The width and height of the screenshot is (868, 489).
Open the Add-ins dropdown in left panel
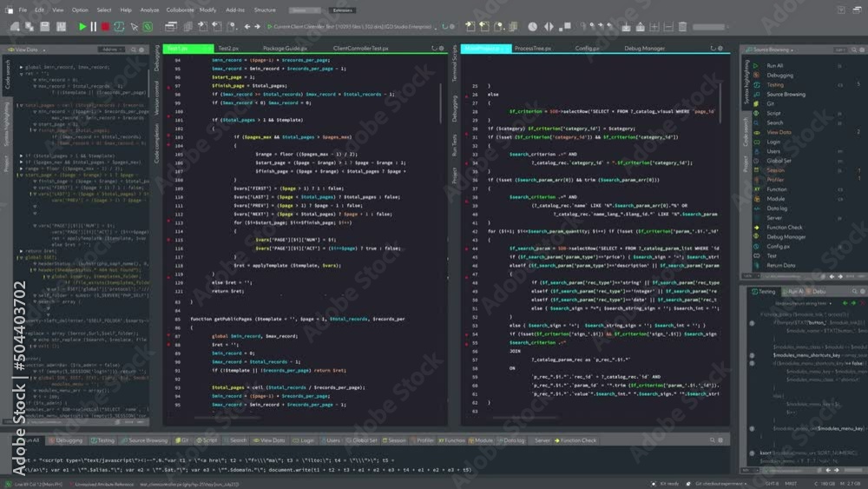click(x=112, y=50)
